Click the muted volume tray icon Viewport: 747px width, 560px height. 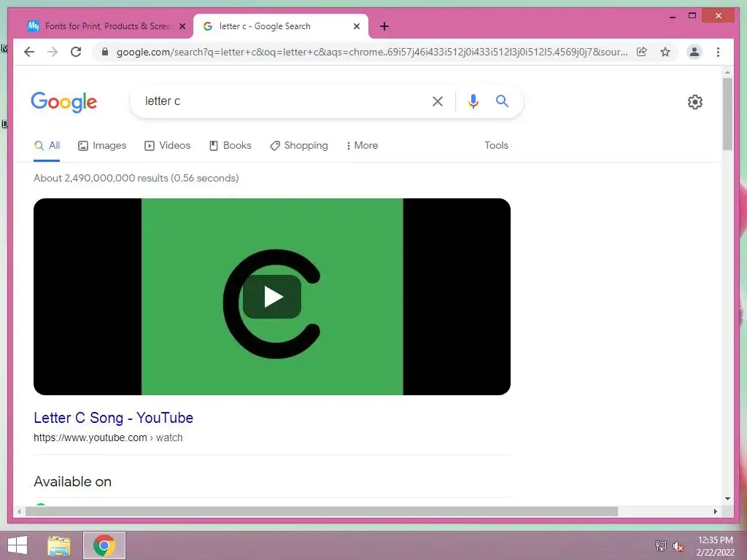tap(678, 546)
